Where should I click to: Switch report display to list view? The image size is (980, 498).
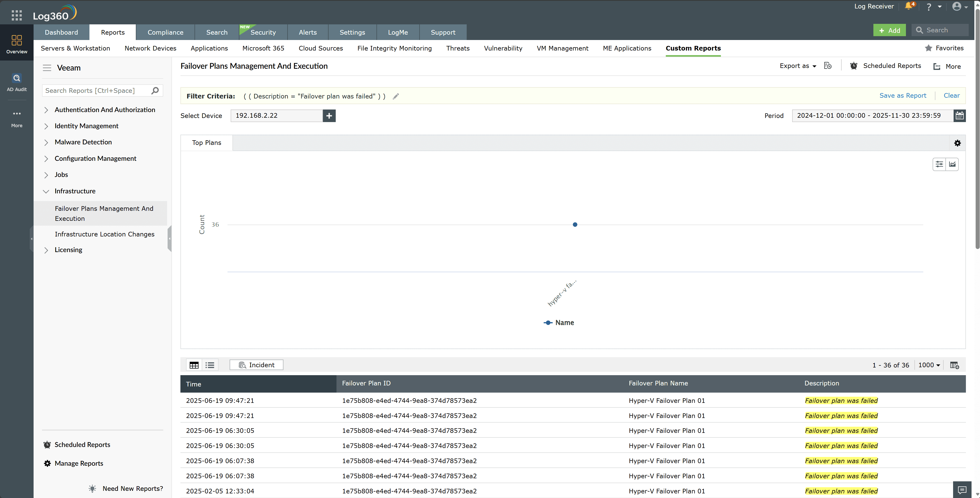(210, 365)
